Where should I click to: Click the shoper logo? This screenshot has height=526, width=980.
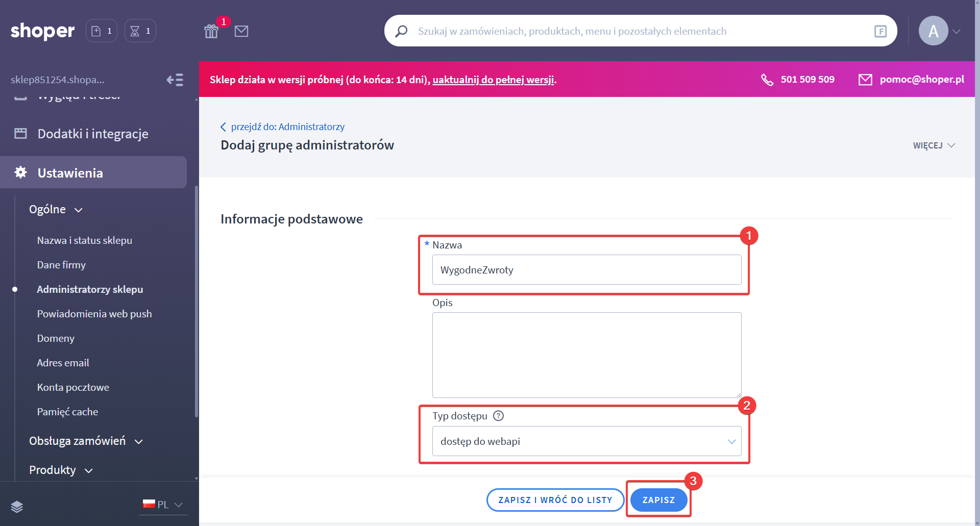click(42, 31)
